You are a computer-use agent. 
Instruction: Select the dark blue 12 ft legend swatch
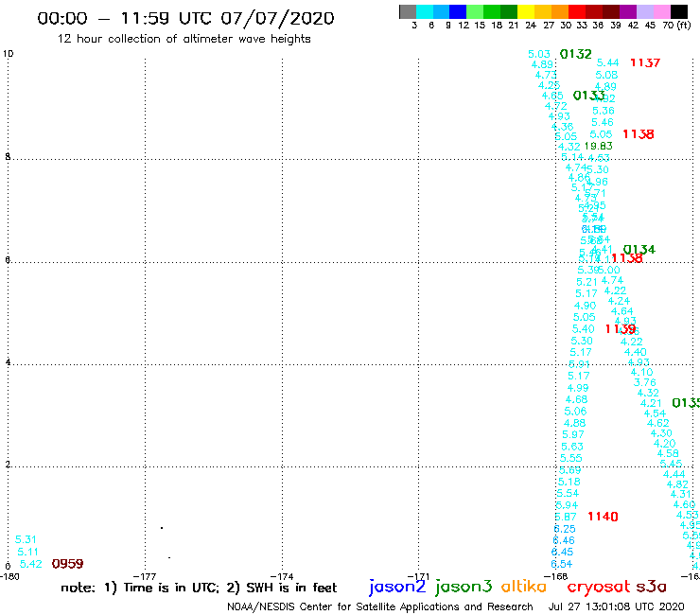click(x=458, y=11)
